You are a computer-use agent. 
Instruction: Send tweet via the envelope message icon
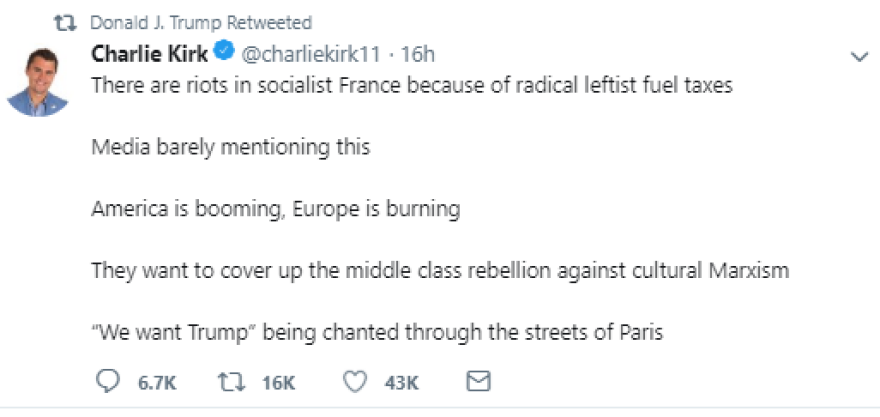tap(479, 381)
